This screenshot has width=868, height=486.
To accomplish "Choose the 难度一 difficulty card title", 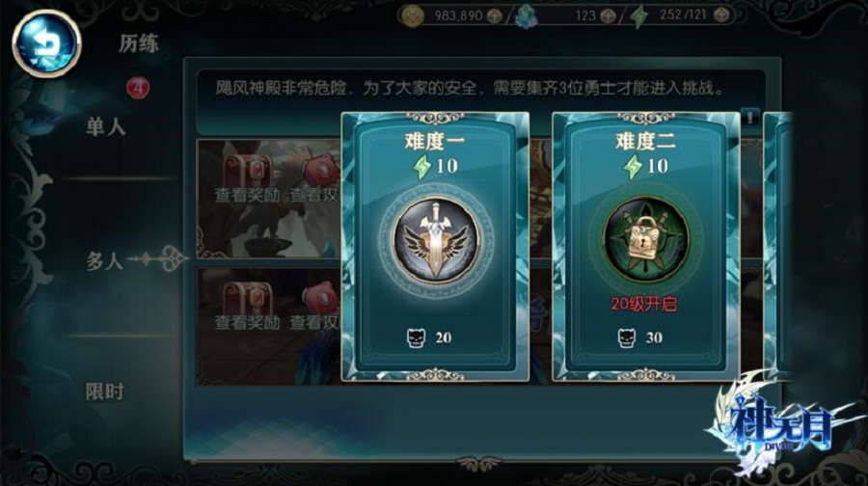I will click(435, 141).
